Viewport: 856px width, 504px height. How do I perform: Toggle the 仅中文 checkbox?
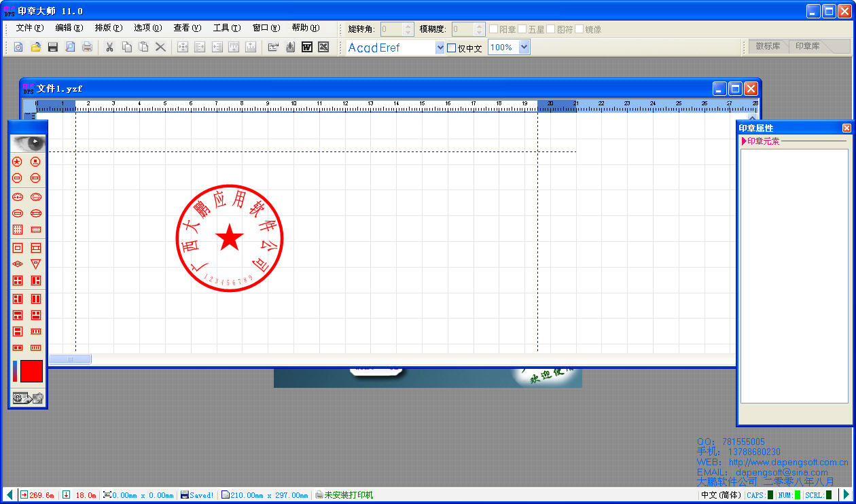click(x=451, y=48)
